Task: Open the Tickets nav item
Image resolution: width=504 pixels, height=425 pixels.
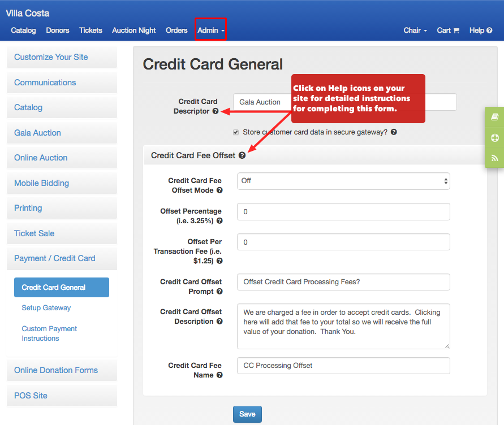Action: click(91, 30)
